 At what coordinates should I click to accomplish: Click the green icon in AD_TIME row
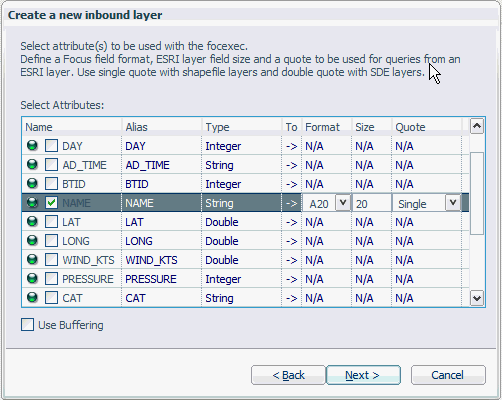click(x=32, y=165)
